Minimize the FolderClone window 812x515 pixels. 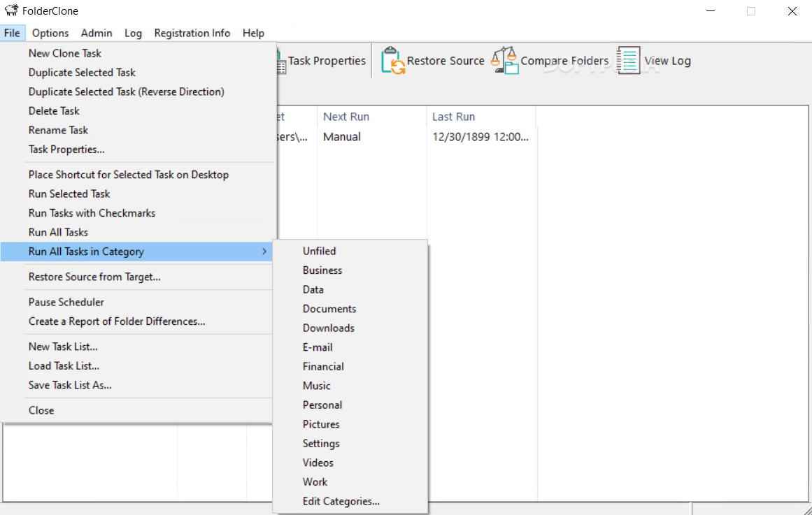711,11
